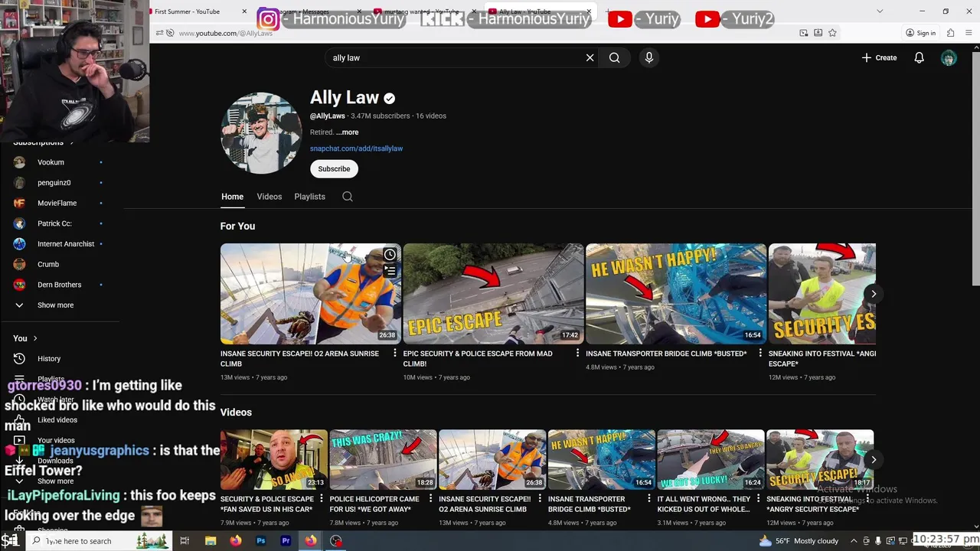Open the browser extensions icon
The width and height of the screenshot is (980, 551).
click(x=950, y=33)
